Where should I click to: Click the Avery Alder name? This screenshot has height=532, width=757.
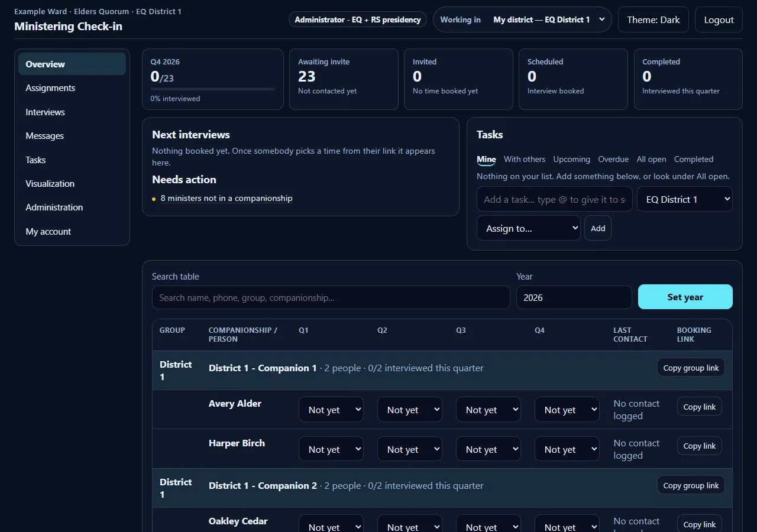click(x=235, y=403)
